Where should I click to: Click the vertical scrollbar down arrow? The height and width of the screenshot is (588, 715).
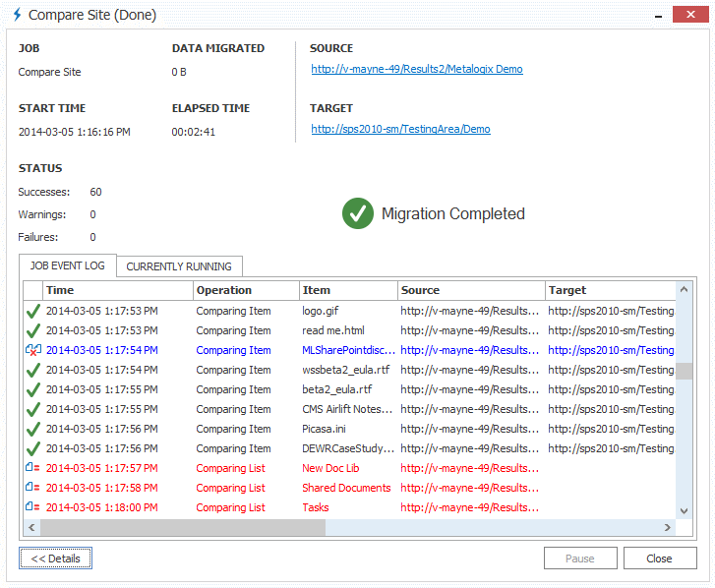click(685, 510)
